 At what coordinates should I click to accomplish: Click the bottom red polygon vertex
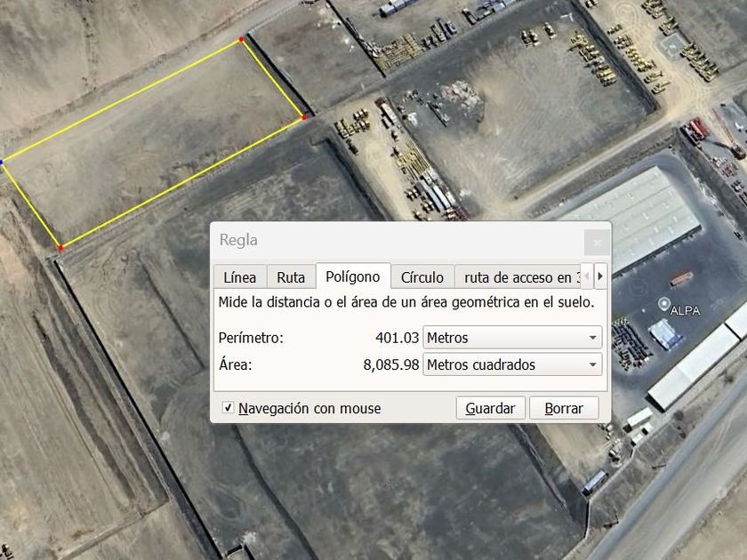coord(60,248)
